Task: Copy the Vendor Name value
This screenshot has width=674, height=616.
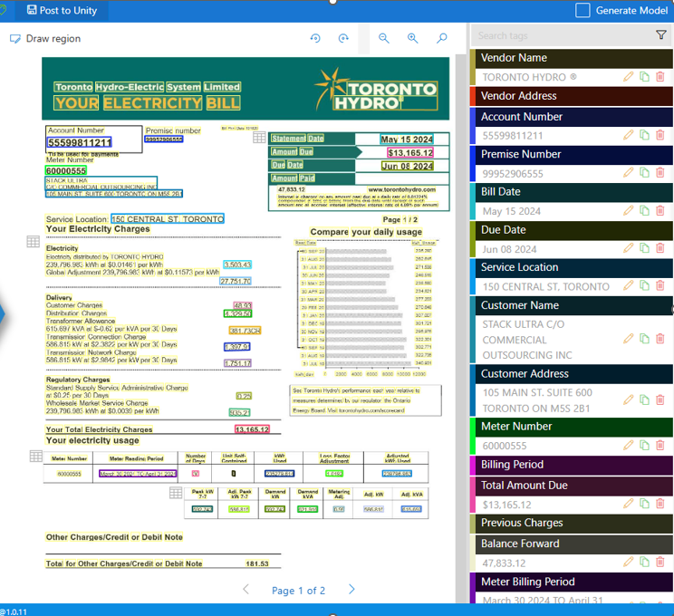Action: [x=644, y=77]
